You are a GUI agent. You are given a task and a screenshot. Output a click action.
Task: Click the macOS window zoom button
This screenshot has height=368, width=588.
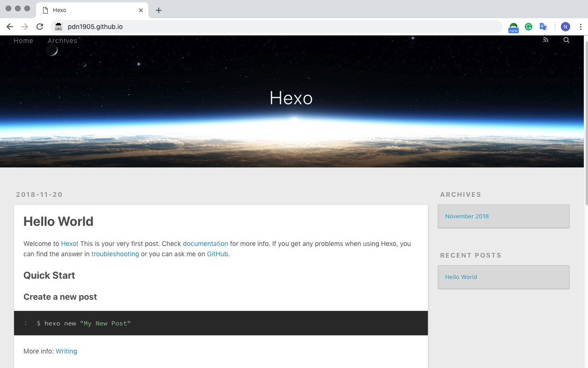pos(27,8)
